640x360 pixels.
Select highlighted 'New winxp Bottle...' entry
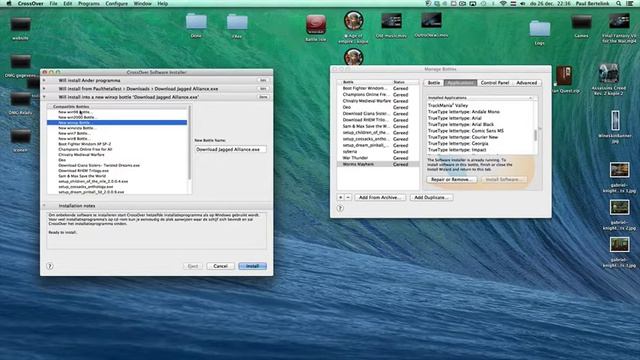(x=117, y=122)
